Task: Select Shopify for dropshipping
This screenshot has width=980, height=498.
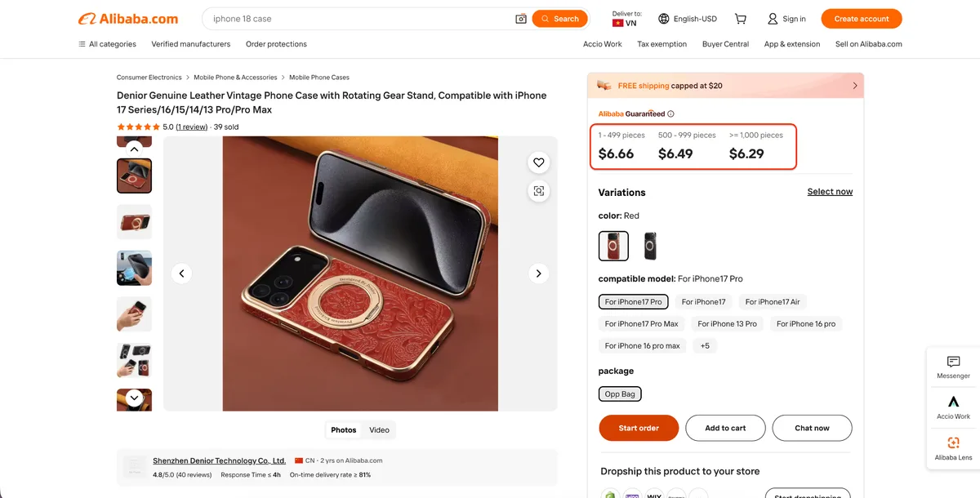Action: [x=609, y=495]
